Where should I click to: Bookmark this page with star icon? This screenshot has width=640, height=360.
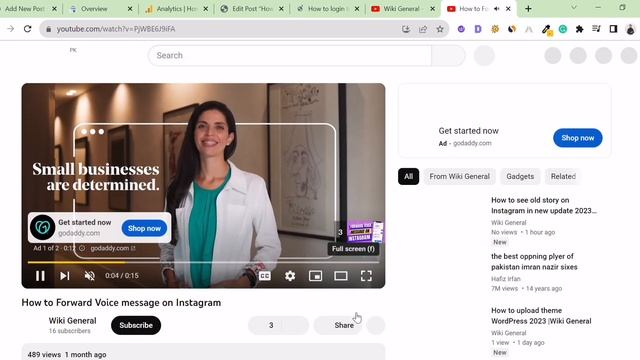click(x=440, y=29)
